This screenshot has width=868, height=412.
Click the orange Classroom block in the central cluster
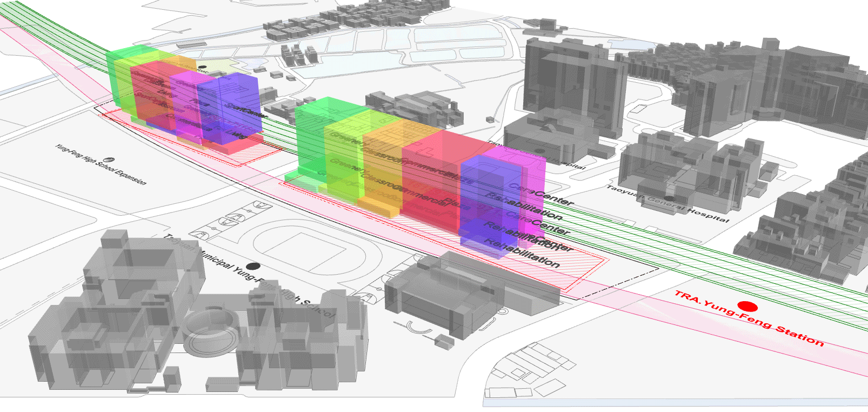click(x=384, y=168)
